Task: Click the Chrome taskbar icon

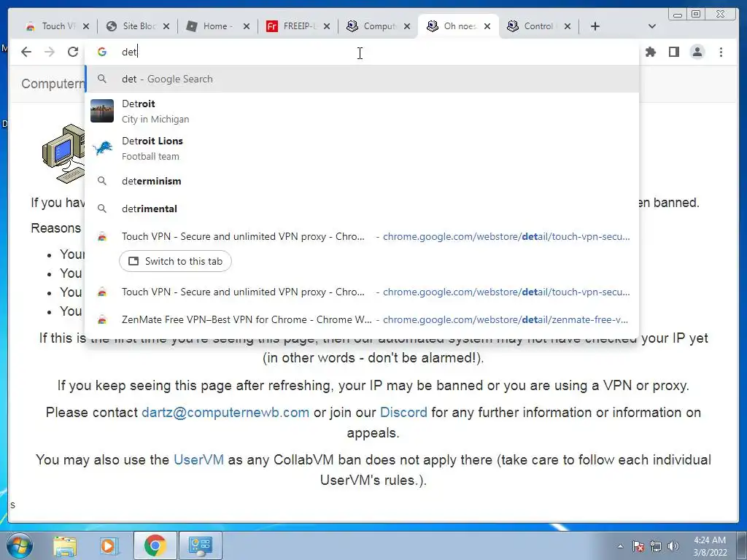Action: click(155, 545)
